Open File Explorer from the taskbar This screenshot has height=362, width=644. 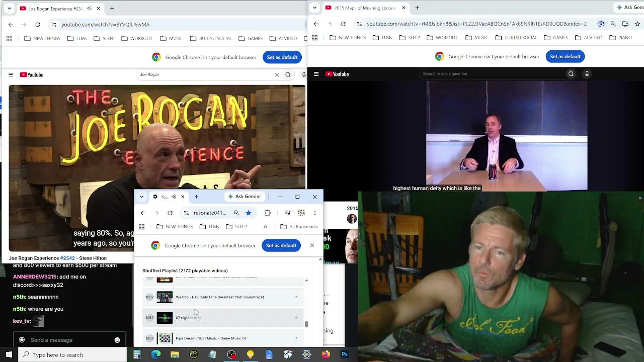point(175,354)
